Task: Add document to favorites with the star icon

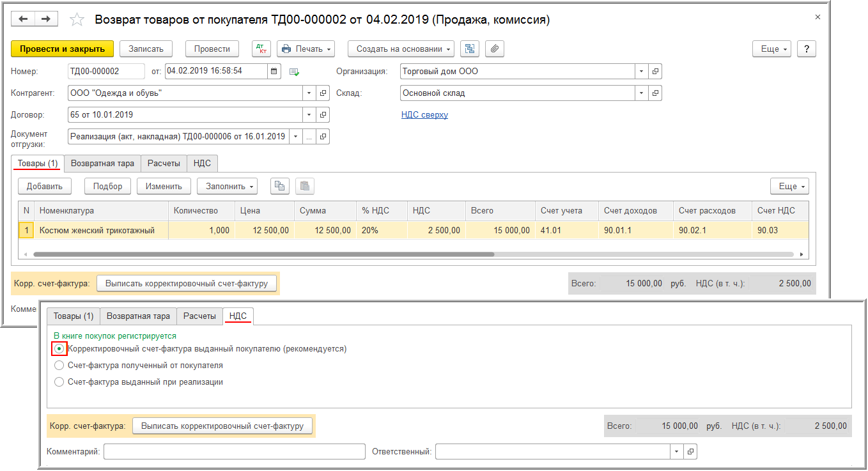Action: tap(77, 20)
